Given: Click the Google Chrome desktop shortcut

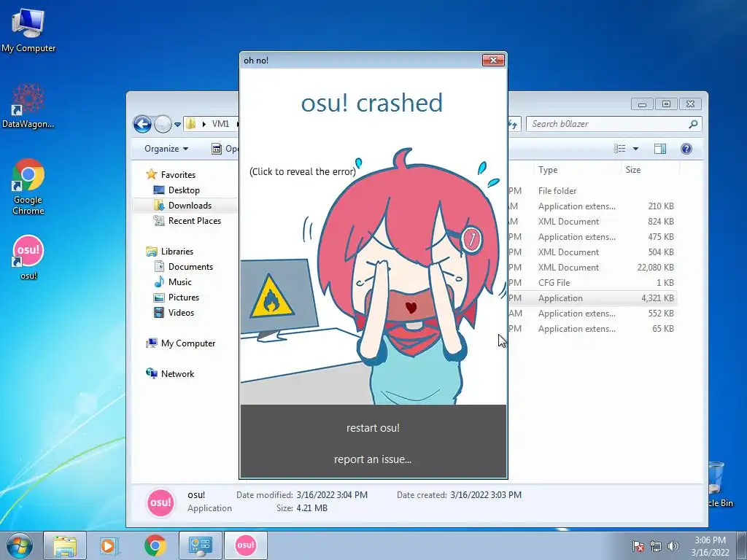Looking at the screenshot, I should pyautogui.click(x=28, y=187).
